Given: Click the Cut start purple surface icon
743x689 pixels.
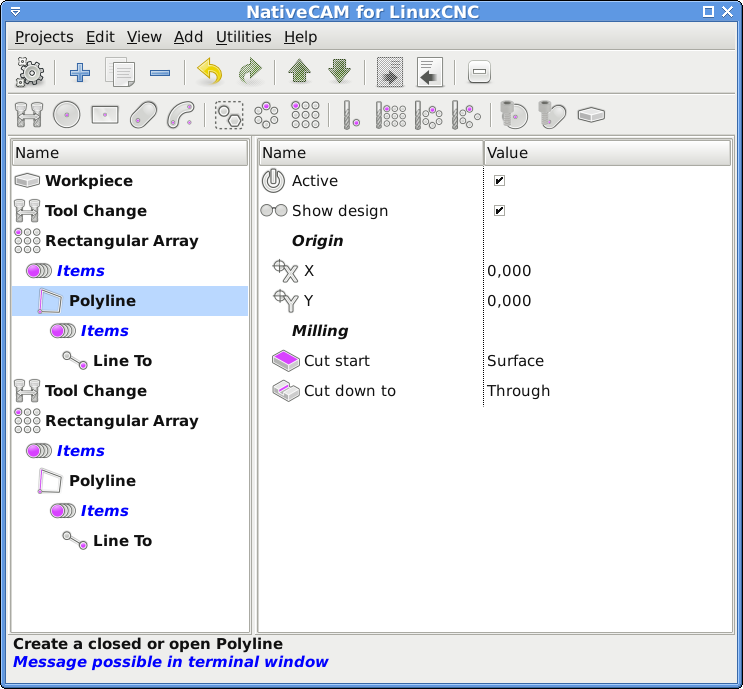Looking at the screenshot, I should coord(286,361).
